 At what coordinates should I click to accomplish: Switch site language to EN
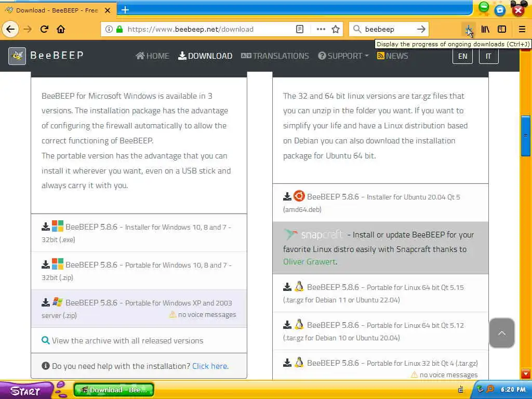coord(462,56)
